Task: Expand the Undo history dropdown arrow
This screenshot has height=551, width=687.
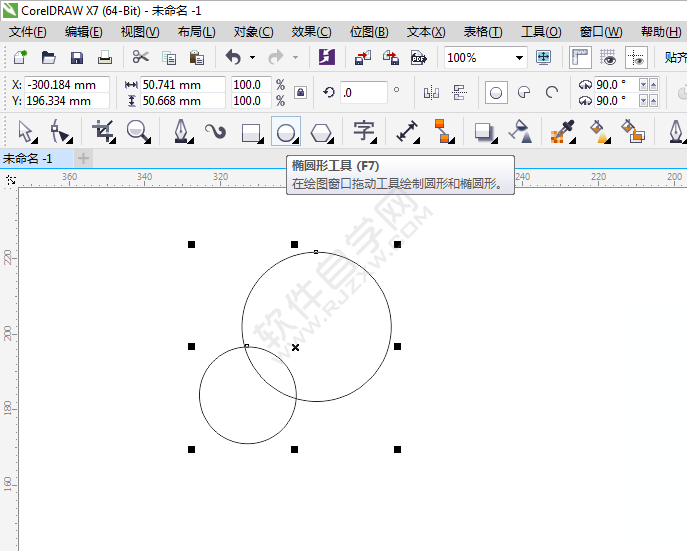Action: [x=251, y=58]
